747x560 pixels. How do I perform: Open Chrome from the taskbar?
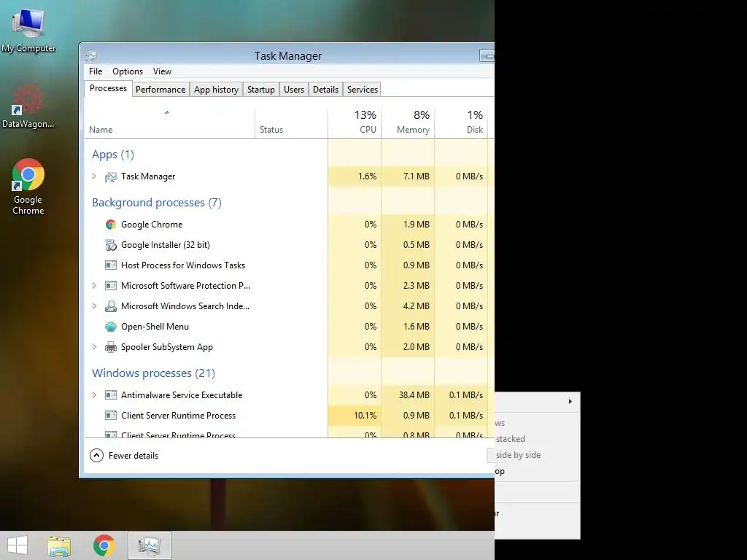coord(104,545)
